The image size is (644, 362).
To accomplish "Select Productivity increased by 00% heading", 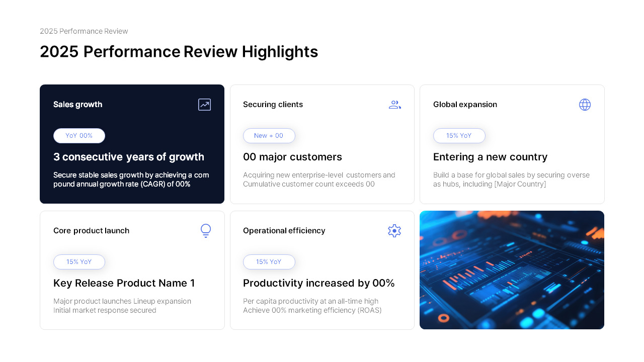I will coord(318,283).
